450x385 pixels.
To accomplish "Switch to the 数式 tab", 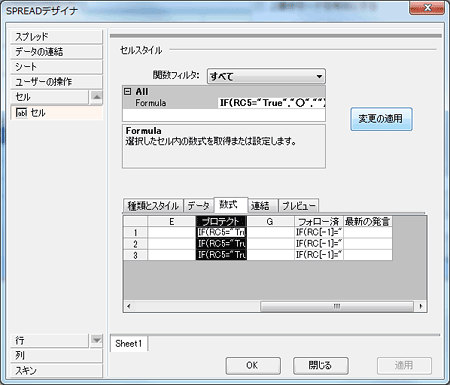I will tap(230, 204).
